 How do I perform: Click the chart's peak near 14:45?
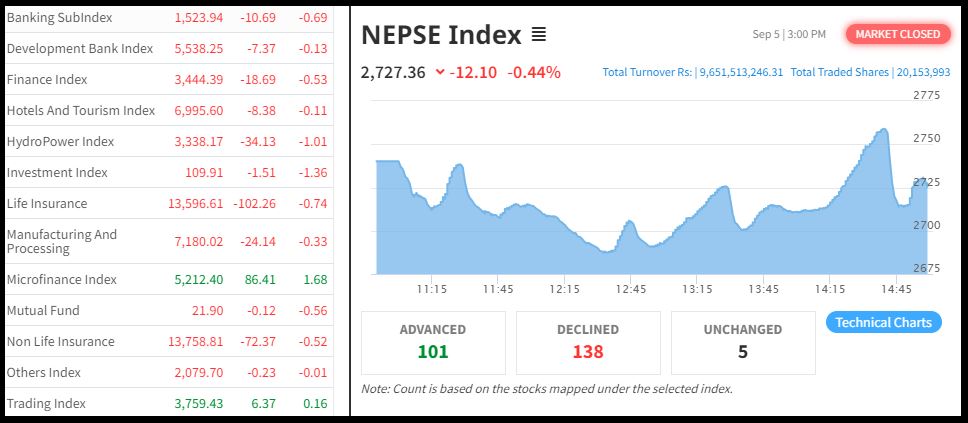click(x=883, y=130)
